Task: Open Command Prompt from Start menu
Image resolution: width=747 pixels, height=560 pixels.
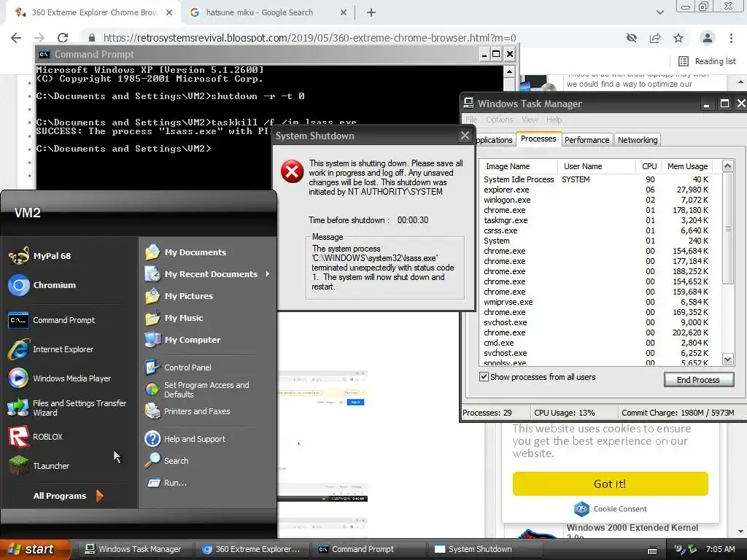Action: (52, 321)
